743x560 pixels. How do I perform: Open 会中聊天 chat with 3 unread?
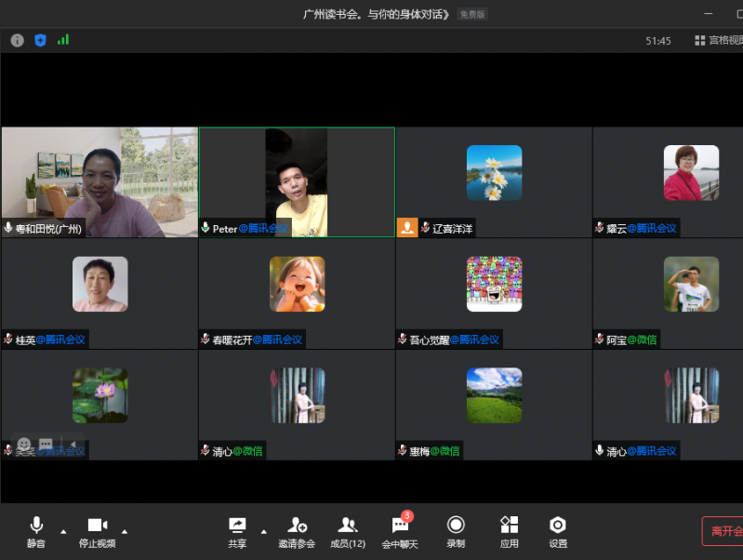(401, 531)
